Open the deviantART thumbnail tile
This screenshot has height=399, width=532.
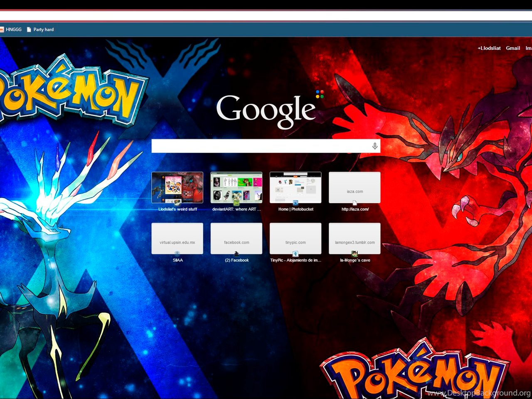coord(236,187)
